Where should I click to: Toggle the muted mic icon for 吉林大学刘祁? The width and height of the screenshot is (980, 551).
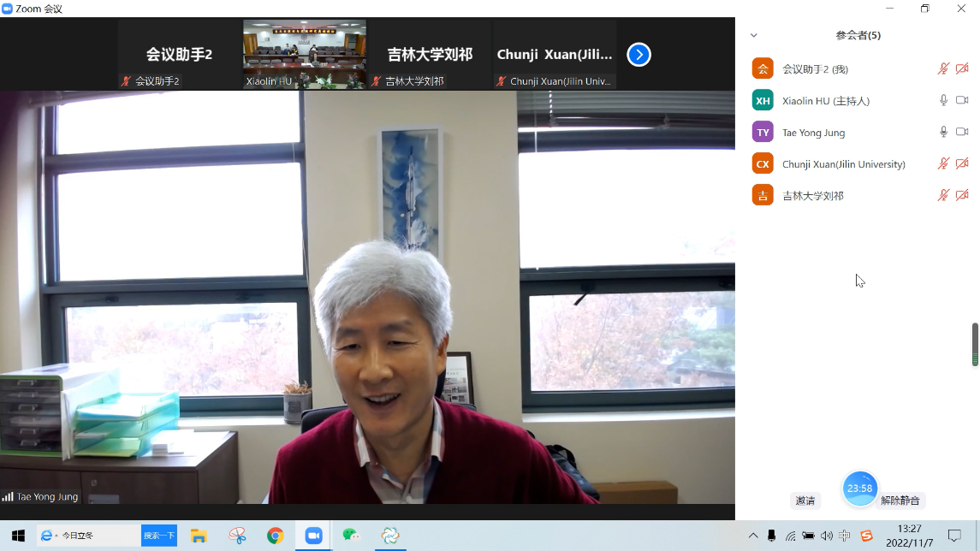coord(943,195)
